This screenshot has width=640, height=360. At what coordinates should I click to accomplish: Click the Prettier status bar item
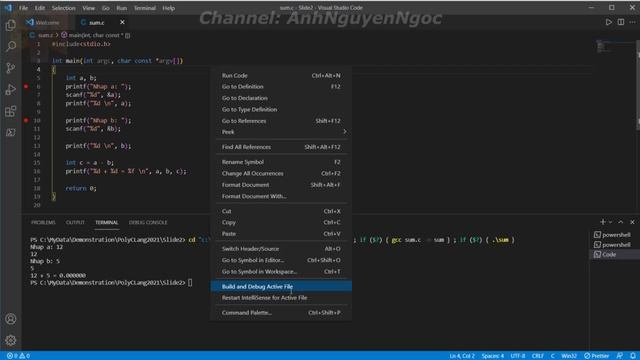click(597, 356)
